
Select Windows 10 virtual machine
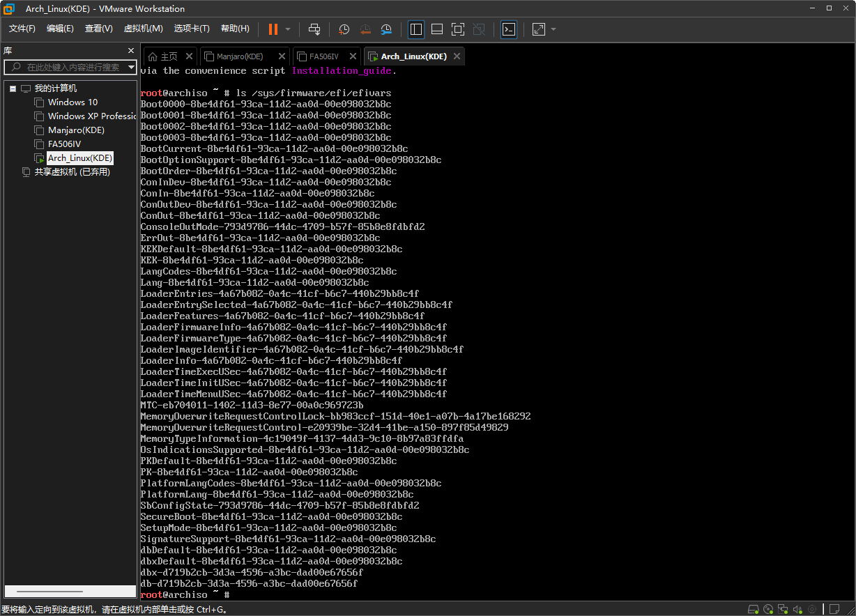click(72, 102)
